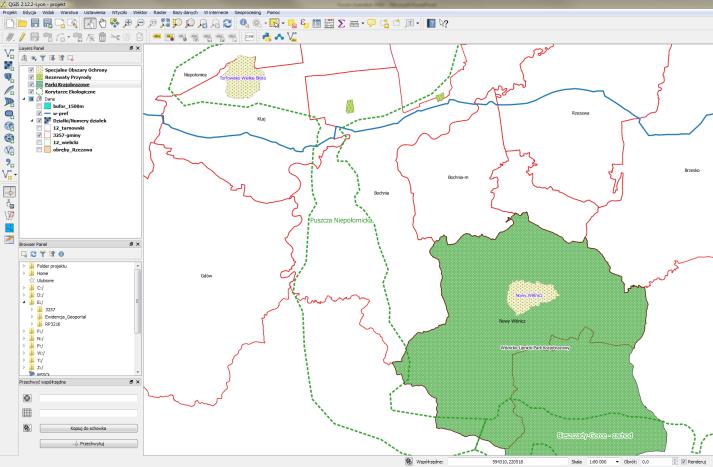Close the Browser Panel
The height and width of the screenshot is (467, 713).
point(138,244)
